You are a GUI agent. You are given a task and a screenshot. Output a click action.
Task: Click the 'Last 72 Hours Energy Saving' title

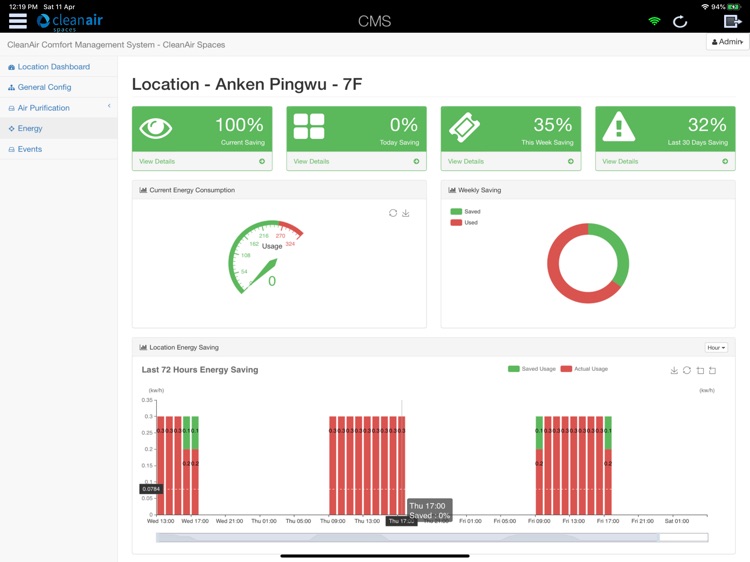[x=200, y=370]
